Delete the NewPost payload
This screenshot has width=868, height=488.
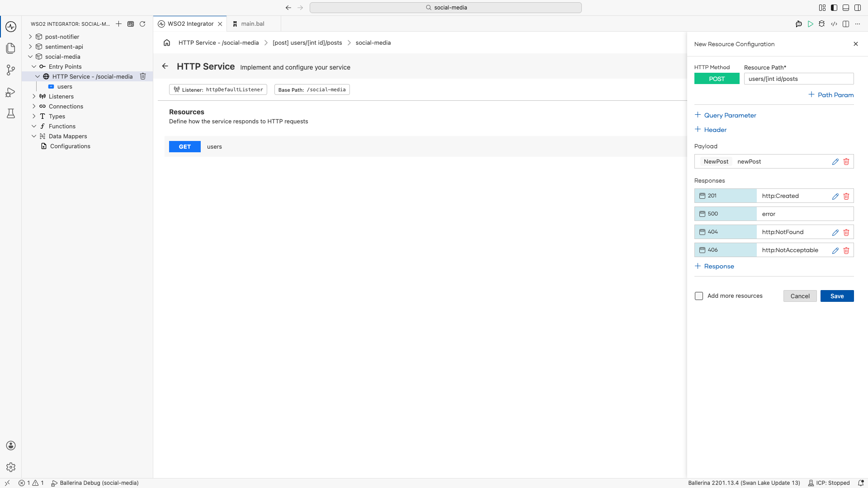coord(846,162)
